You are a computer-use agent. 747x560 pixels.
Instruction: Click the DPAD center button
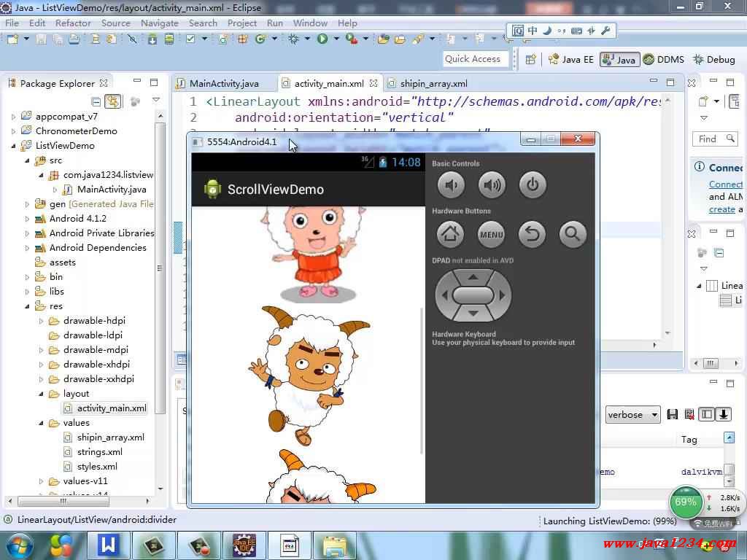473,295
